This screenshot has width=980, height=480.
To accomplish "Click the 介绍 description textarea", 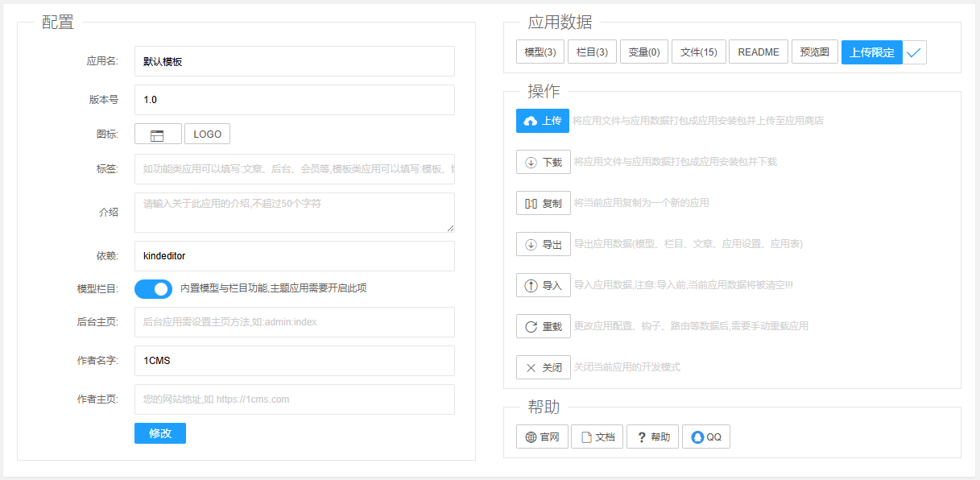I will [x=294, y=213].
